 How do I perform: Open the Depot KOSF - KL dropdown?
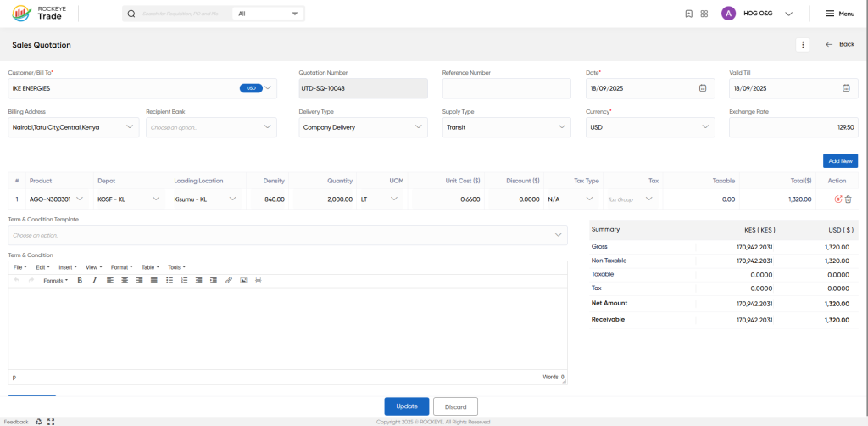(130, 199)
